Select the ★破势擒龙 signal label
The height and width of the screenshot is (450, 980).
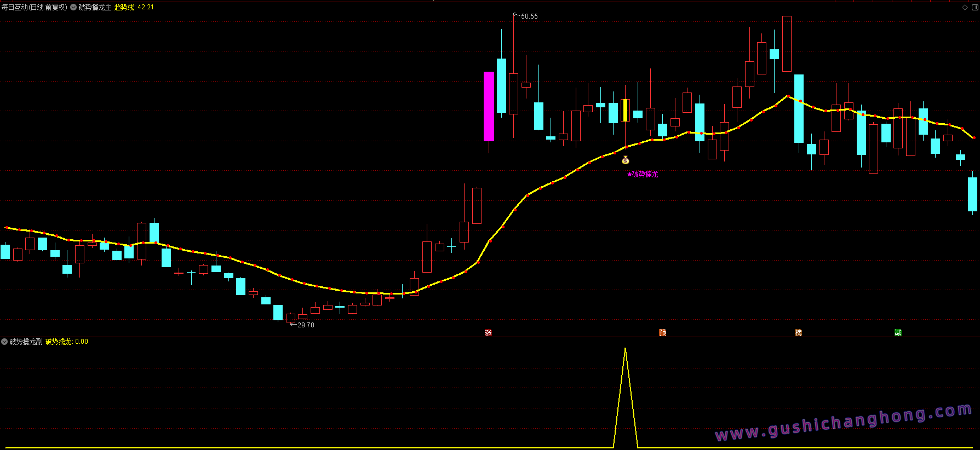643,175
